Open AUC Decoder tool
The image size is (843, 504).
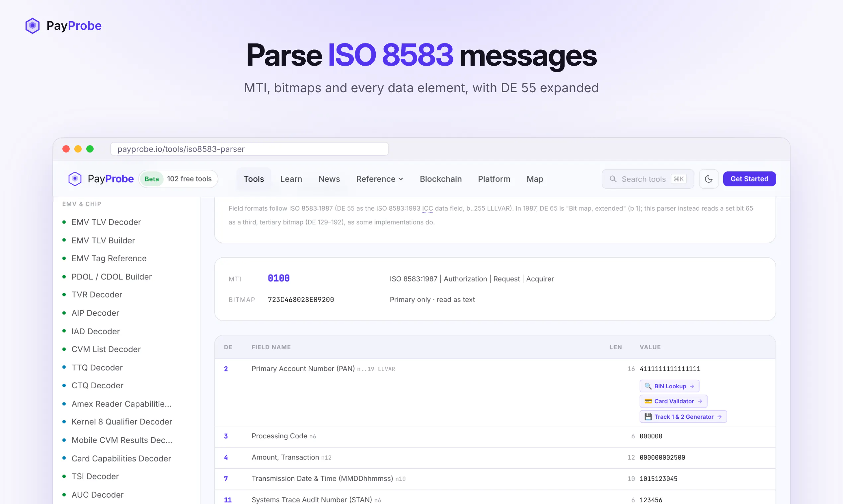point(97,495)
